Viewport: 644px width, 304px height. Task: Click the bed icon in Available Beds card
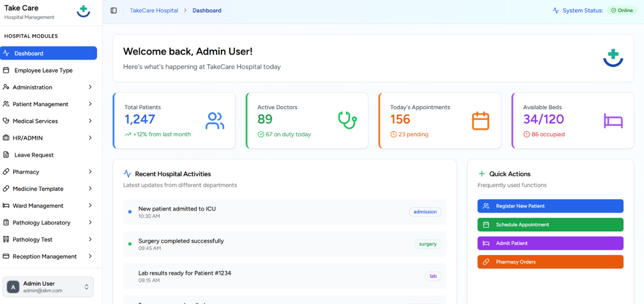[613, 121]
